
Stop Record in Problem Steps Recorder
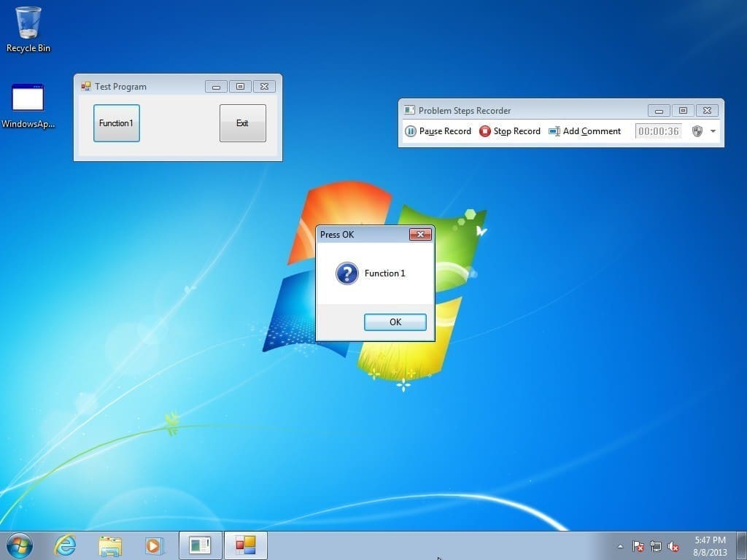[510, 131]
